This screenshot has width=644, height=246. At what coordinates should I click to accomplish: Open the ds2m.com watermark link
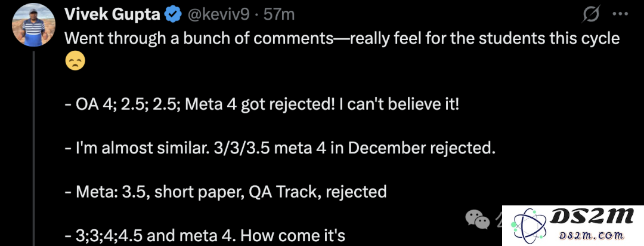pos(592,235)
